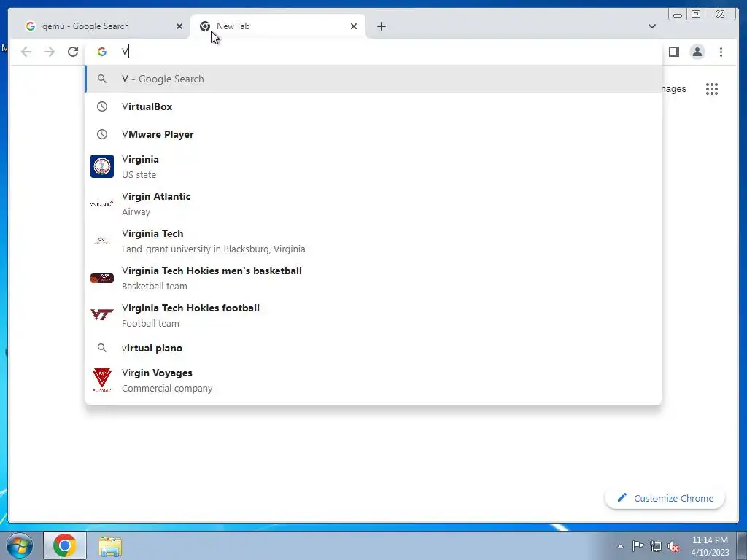Close the qemu - Google Search tab
This screenshot has height=560, width=747.
pos(179,26)
